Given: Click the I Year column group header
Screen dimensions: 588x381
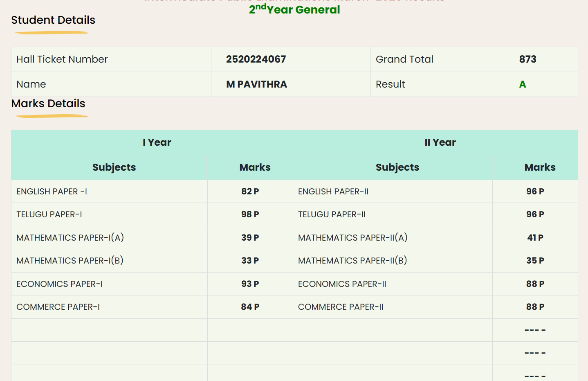Looking at the screenshot, I should click(157, 142).
